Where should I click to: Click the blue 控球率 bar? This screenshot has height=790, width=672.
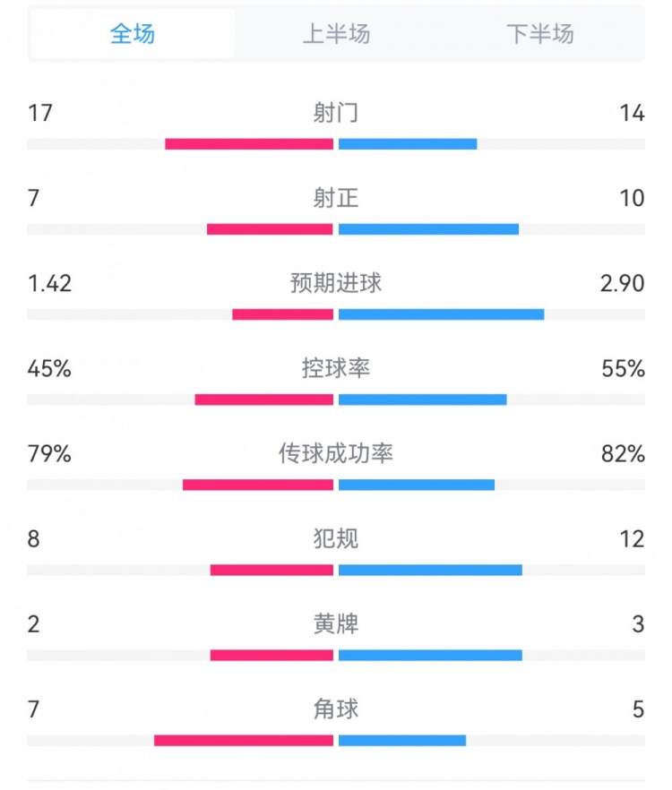pos(422,399)
